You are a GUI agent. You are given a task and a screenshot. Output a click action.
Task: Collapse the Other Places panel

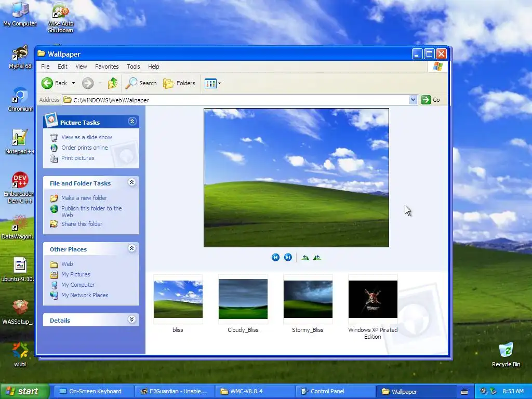pyautogui.click(x=132, y=248)
